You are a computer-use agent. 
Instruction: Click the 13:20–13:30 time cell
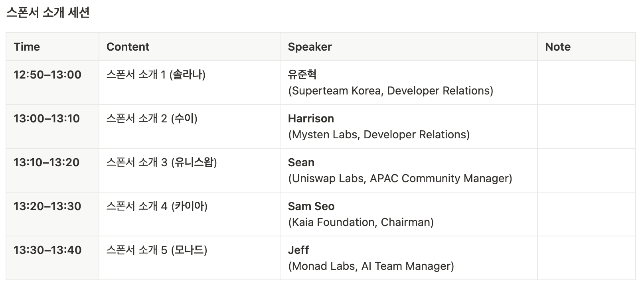pos(52,214)
